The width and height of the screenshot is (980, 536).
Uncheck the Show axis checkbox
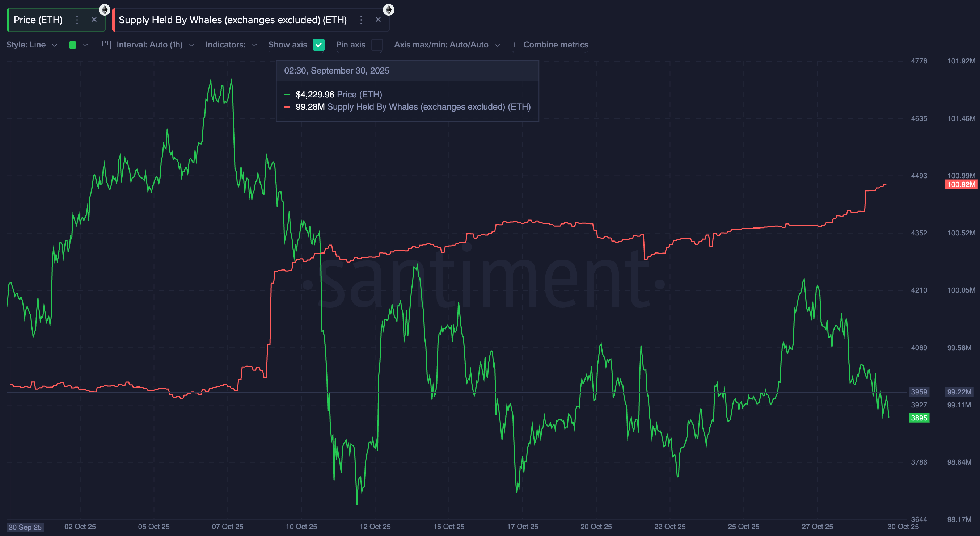[x=319, y=45]
